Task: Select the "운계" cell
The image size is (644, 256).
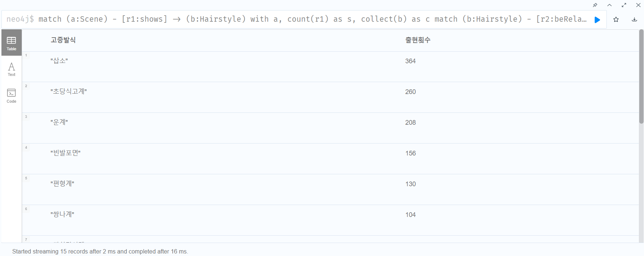Action: pos(59,122)
